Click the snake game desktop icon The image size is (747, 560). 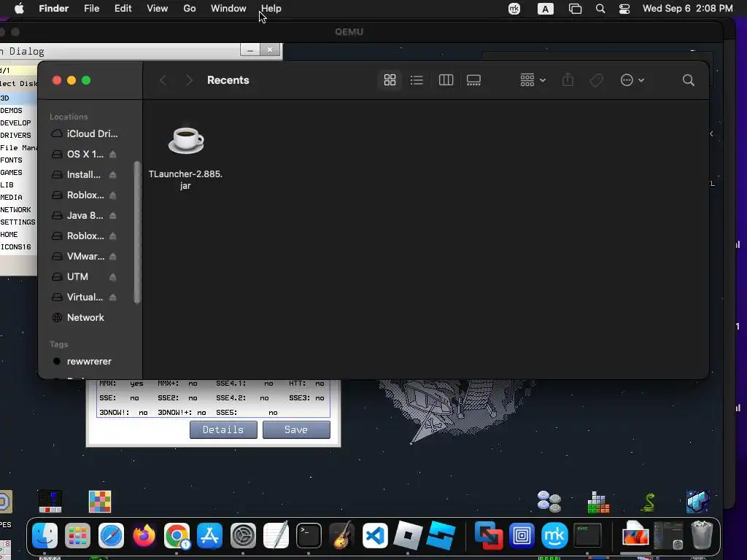pos(648,502)
